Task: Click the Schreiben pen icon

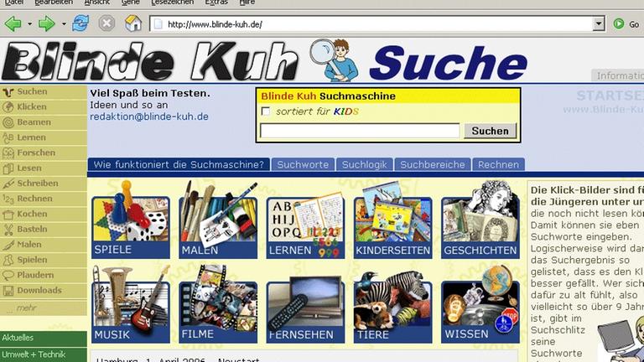Action: (x=8, y=184)
